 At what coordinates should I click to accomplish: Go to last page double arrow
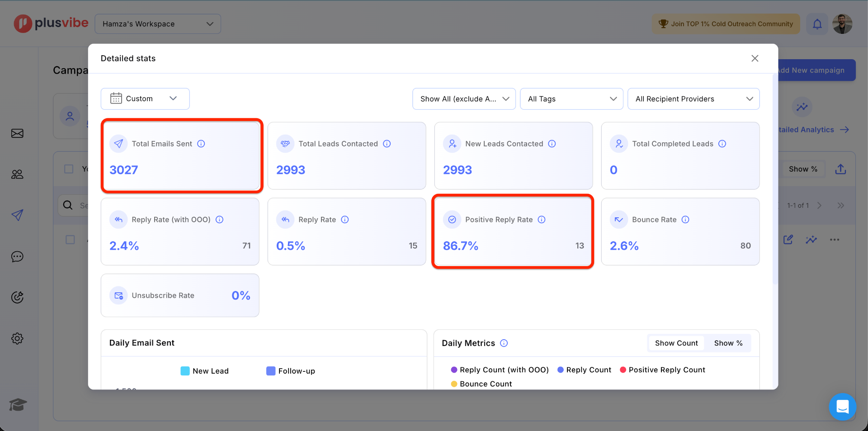point(840,205)
